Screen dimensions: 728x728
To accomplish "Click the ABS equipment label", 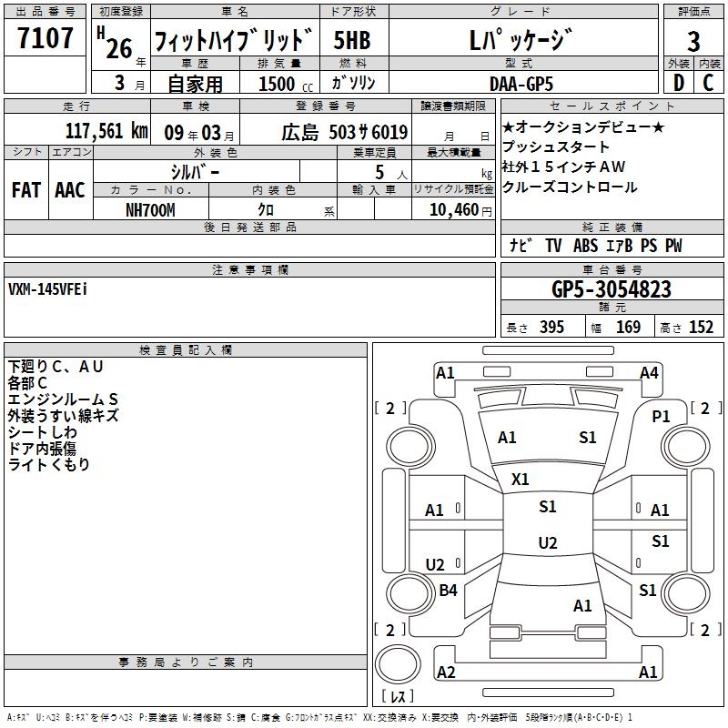I will coord(586,246).
